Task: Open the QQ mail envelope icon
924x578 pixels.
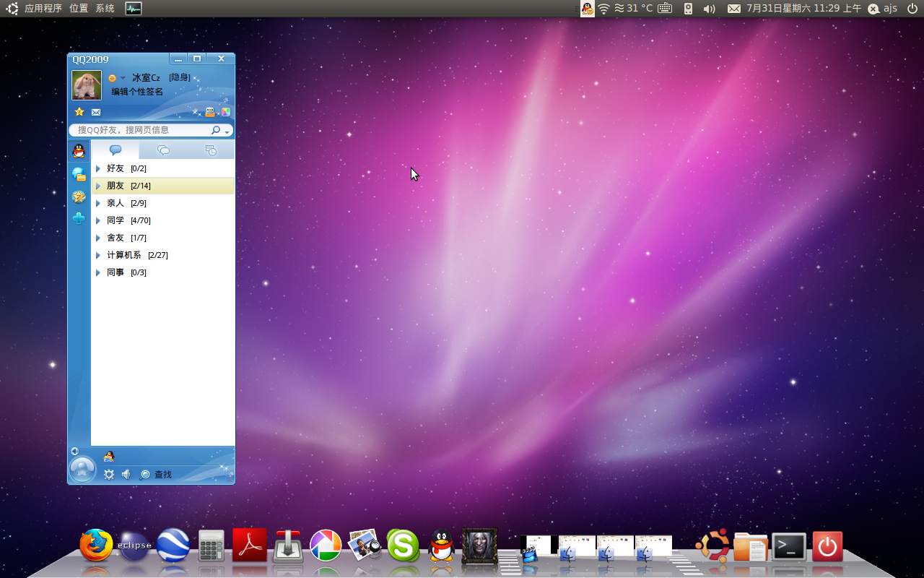Action: (96, 112)
